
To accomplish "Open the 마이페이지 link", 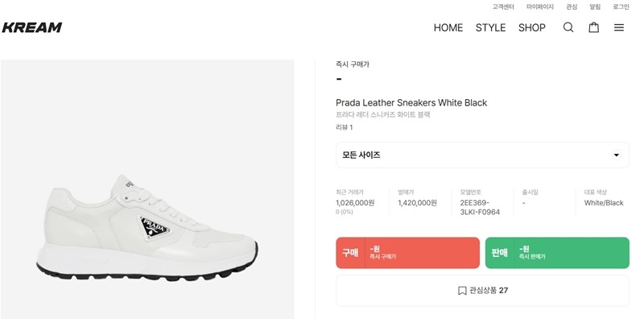I will [539, 6].
